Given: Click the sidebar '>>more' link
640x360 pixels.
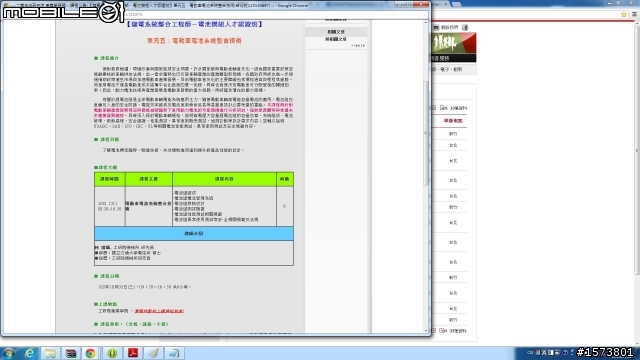Looking at the screenshot, I should [358, 46].
